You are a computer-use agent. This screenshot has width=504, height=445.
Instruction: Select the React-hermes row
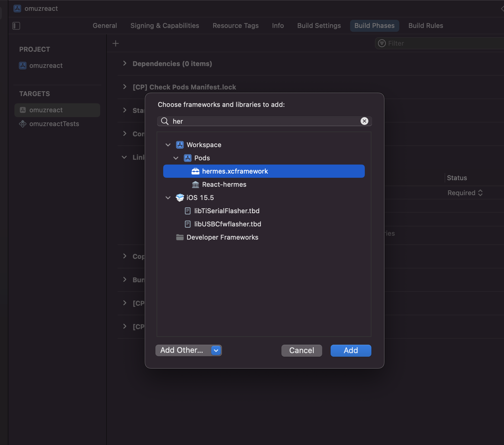point(264,184)
